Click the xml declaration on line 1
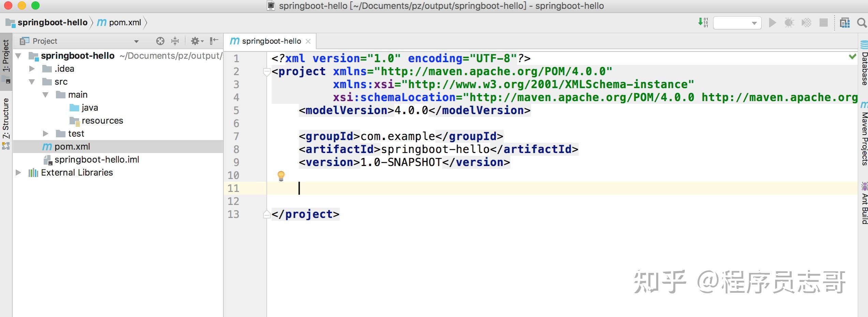Image resolution: width=868 pixels, height=317 pixels. coord(401,58)
